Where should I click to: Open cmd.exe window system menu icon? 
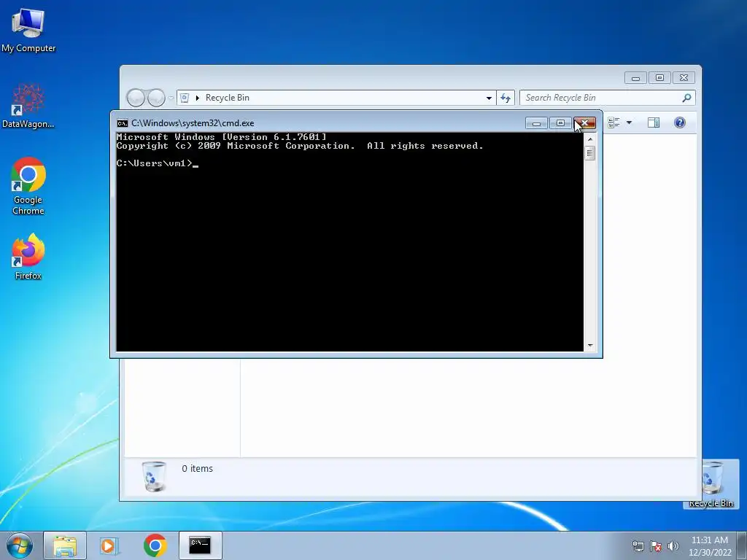pos(123,123)
